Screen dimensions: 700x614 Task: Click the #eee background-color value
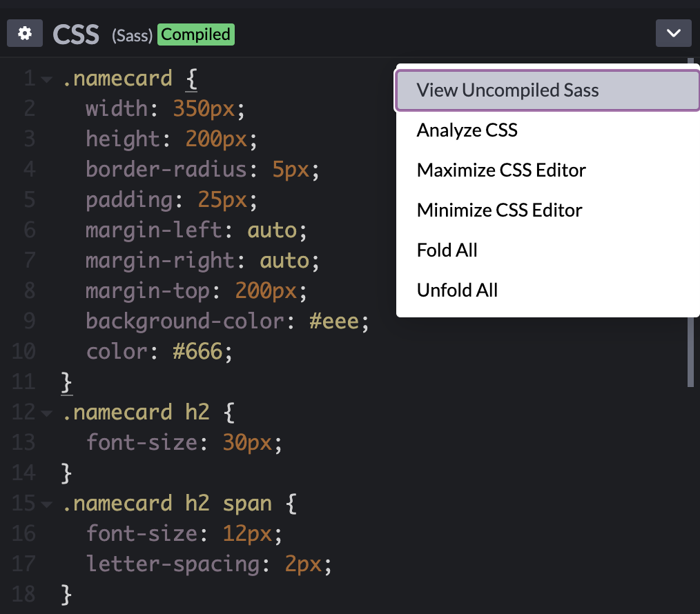coord(334,321)
